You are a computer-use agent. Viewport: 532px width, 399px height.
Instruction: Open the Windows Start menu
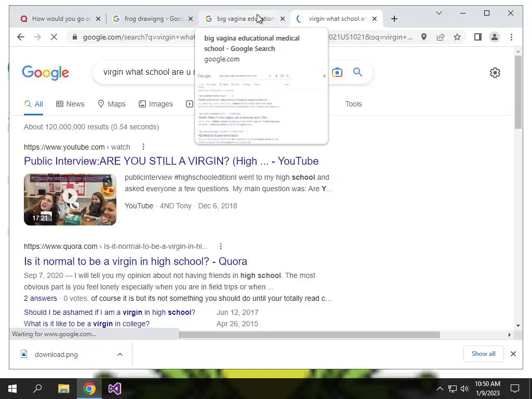tap(12, 389)
